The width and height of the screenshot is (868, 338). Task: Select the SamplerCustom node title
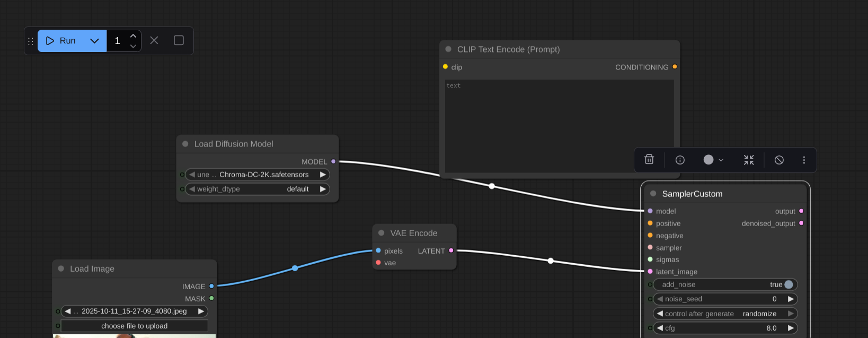(692, 194)
